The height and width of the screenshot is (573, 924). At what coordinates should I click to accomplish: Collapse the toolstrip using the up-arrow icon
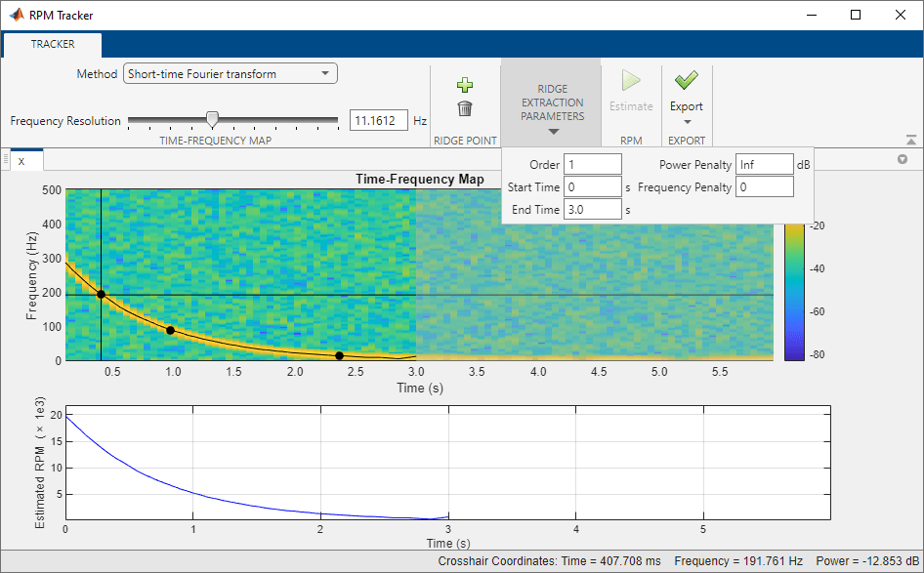[910, 141]
